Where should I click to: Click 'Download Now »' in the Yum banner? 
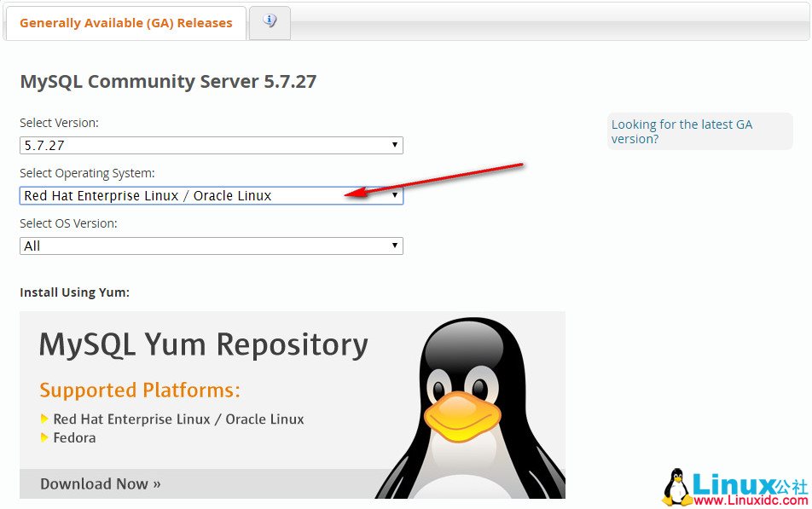[x=101, y=484]
